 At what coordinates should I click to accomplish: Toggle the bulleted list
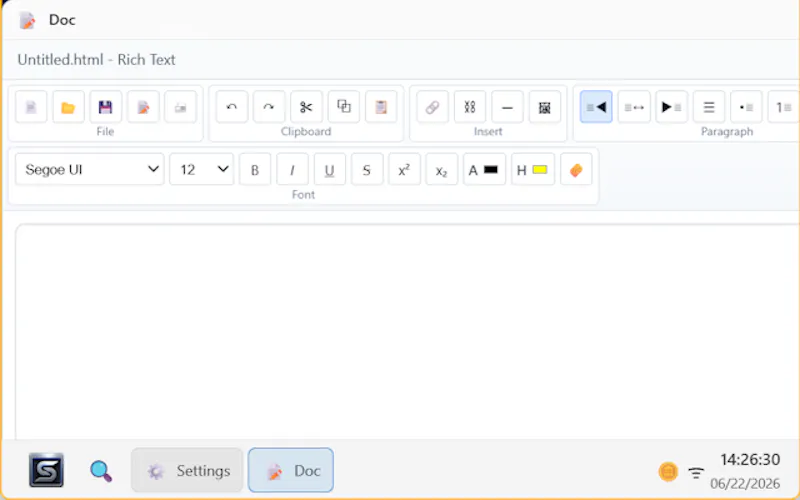[x=746, y=107]
